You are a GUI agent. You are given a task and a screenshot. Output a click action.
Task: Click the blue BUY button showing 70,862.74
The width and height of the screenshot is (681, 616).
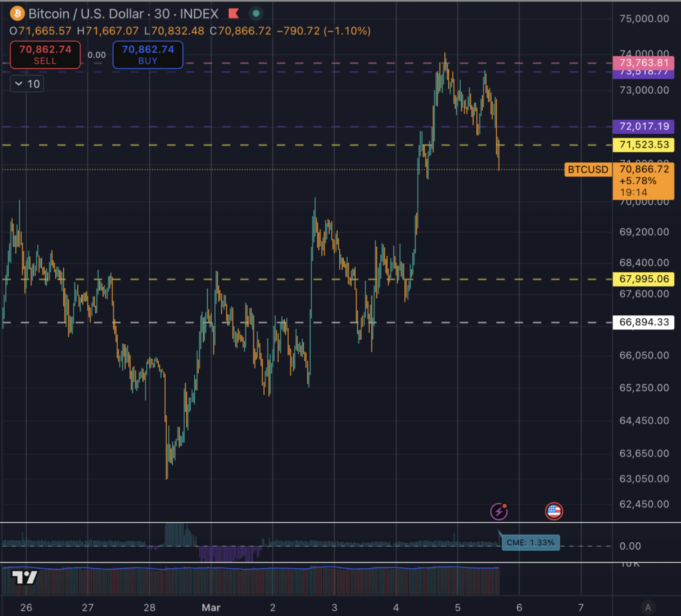pos(148,55)
